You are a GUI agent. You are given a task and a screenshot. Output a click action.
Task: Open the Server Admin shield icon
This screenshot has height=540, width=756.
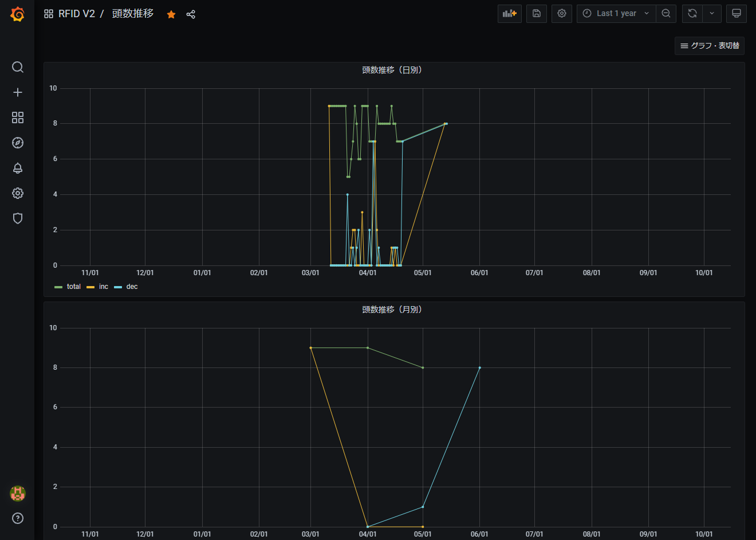[x=18, y=218]
